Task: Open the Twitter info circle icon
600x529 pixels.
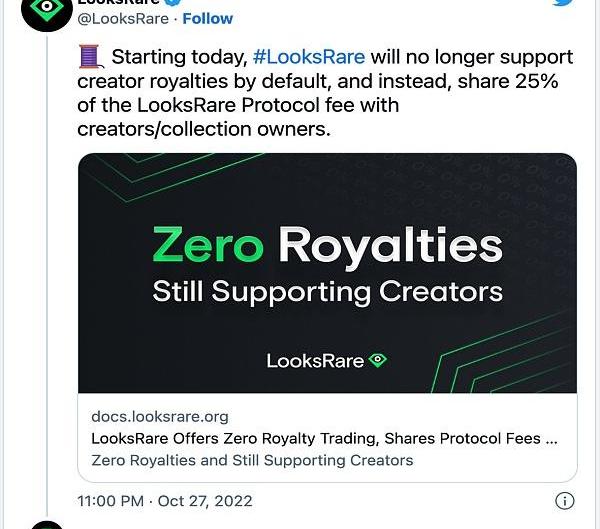Action: [564, 501]
